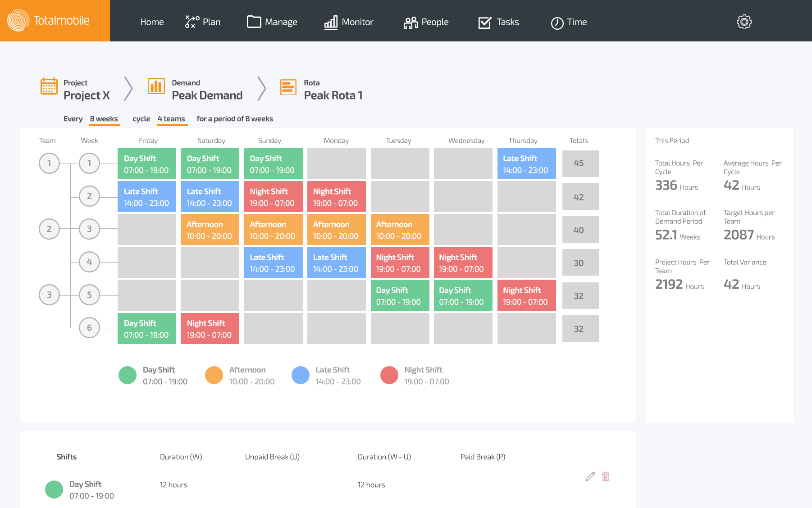Click the Rota list icon
The width and height of the screenshot is (812, 508).
[x=288, y=87]
